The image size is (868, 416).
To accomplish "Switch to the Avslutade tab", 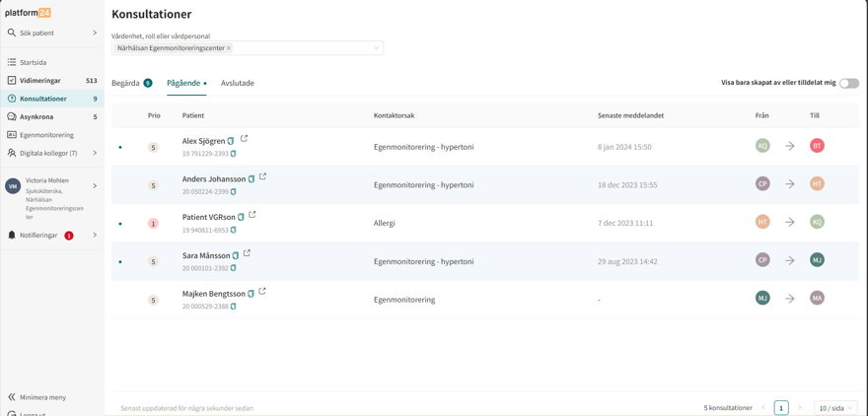I will [237, 84].
